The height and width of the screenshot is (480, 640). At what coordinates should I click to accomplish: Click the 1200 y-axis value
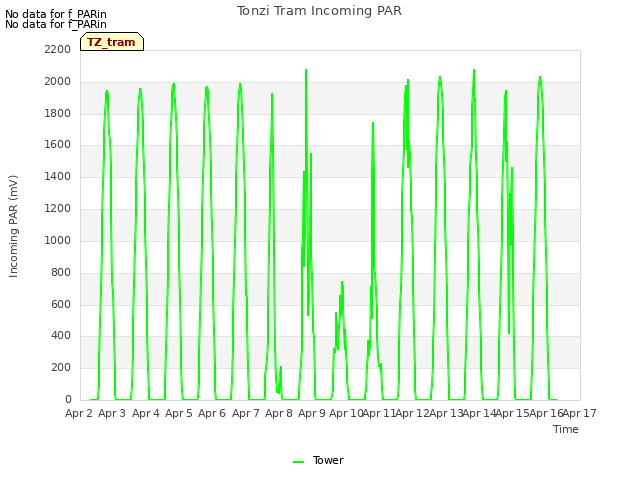tap(58, 209)
